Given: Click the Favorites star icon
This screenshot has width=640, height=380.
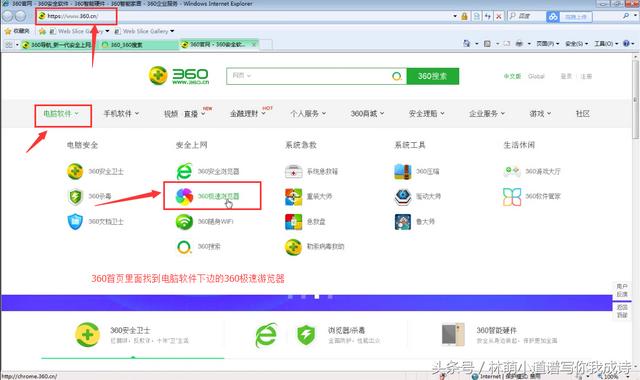Looking at the screenshot, I should click(x=8, y=31).
